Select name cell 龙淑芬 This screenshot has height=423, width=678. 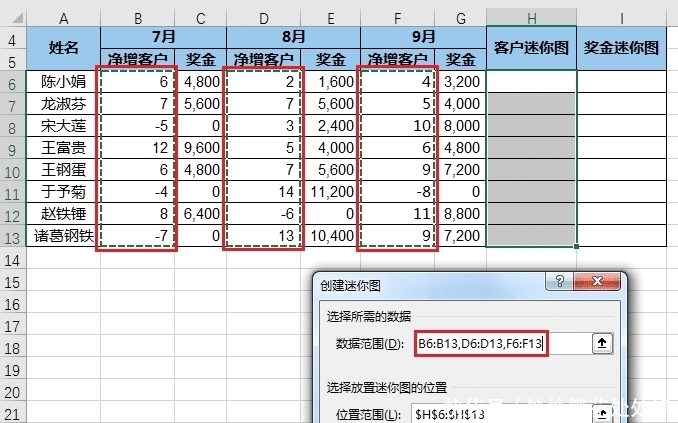tap(64, 103)
